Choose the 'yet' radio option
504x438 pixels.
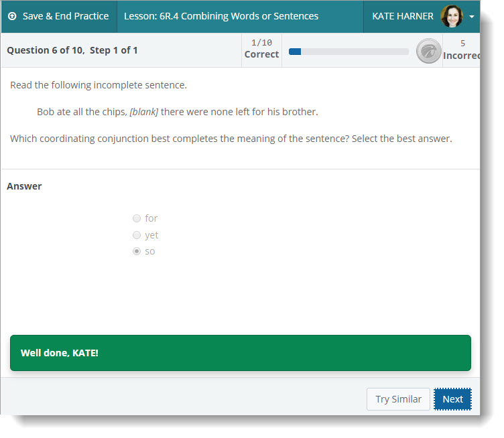pyautogui.click(x=137, y=235)
